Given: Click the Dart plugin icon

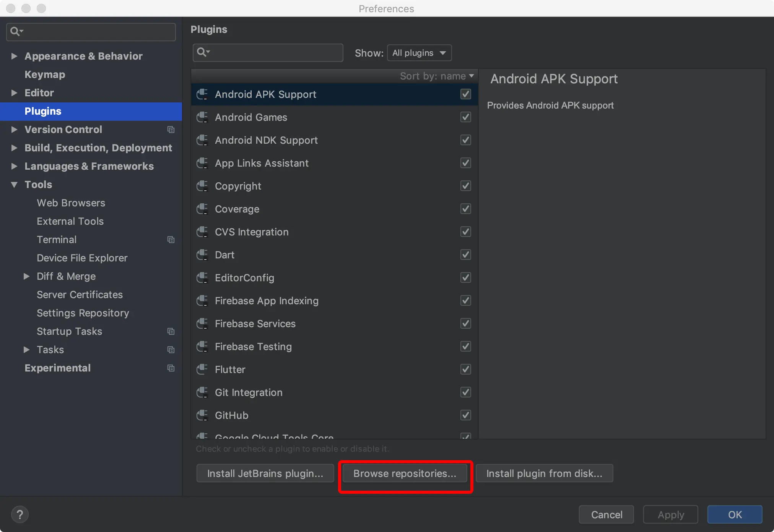Looking at the screenshot, I should (202, 255).
